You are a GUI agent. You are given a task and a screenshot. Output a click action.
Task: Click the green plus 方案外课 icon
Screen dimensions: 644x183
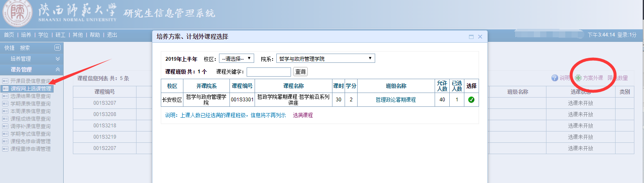(x=578, y=78)
